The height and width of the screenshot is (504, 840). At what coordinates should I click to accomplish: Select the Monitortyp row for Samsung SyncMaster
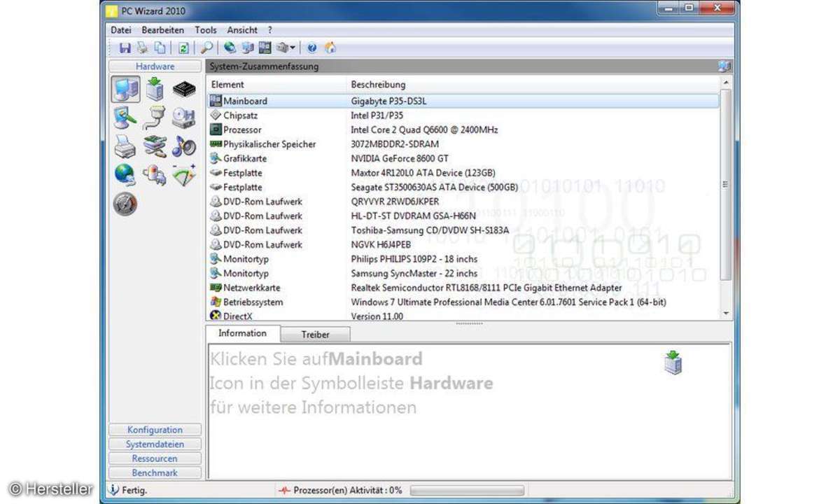[x=463, y=273]
